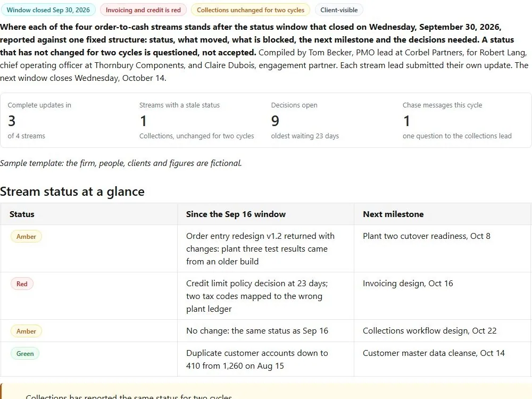Click the 'Stream status at a glance' heading

point(72,192)
